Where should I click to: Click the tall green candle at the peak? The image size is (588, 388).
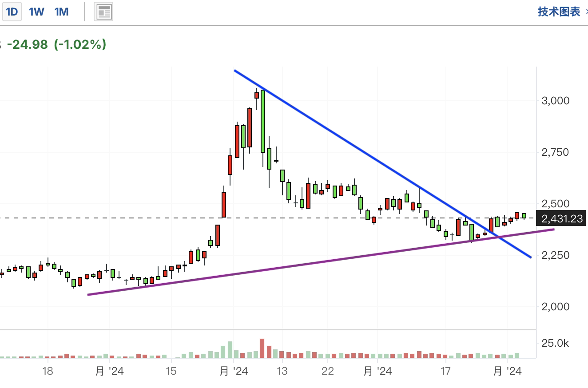click(x=263, y=121)
